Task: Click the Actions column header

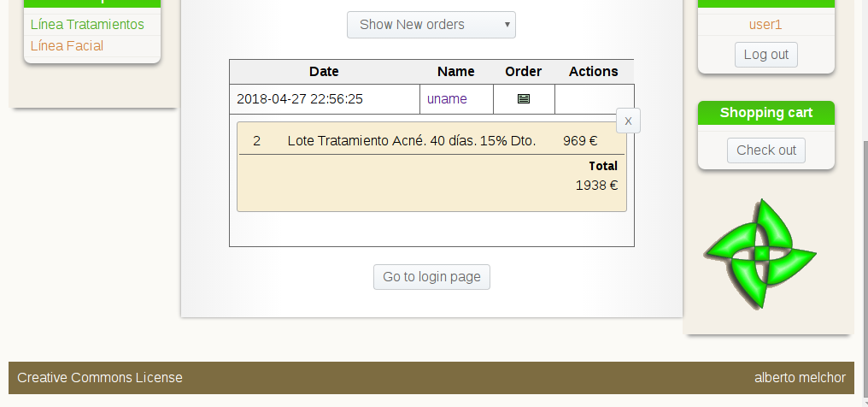Action: click(x=593, y=72)
